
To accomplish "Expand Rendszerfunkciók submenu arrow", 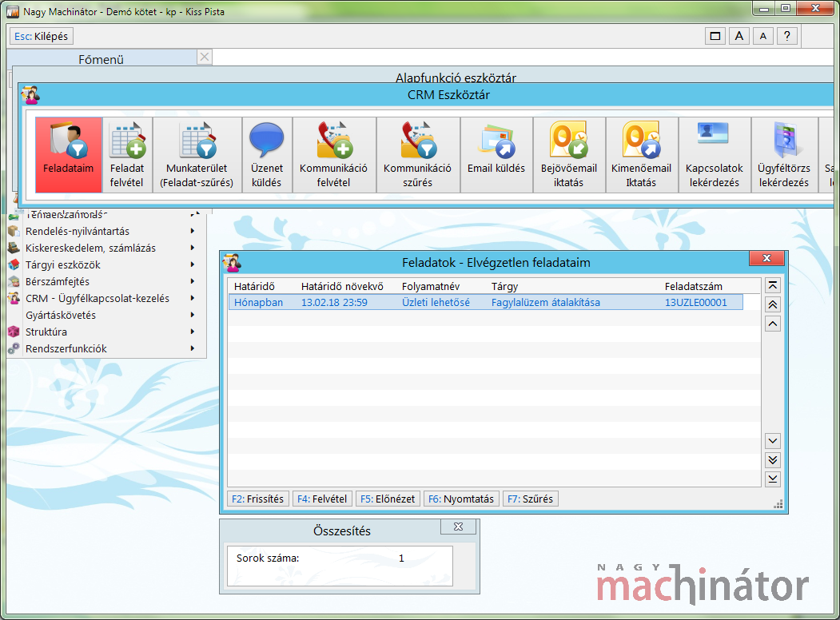I will pyautogui.click(x=193, y=348).
